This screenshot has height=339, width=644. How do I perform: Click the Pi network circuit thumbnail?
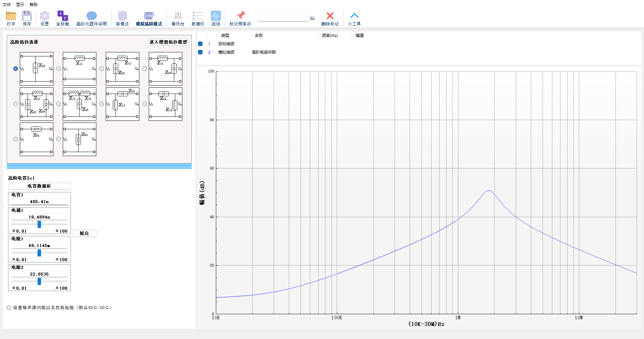[x=37, y=104]
